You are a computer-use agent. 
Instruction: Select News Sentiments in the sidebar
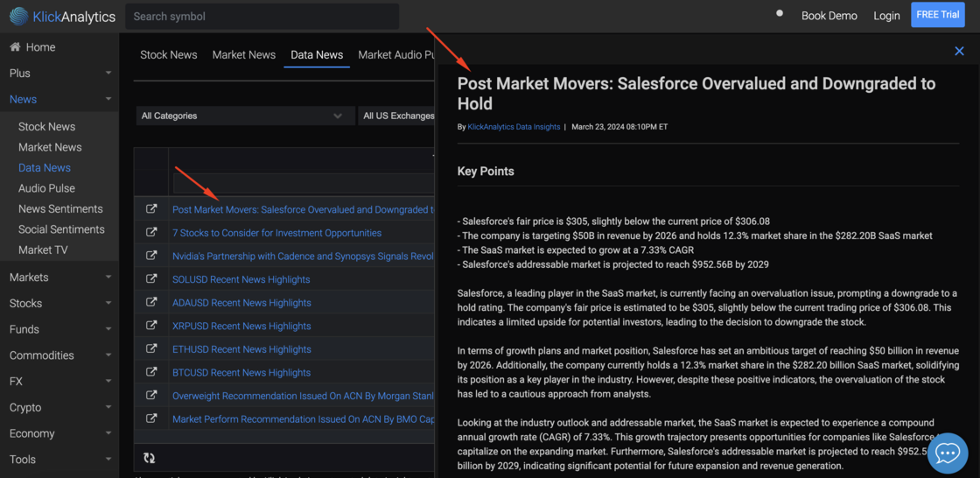click(x=60, y=209)
